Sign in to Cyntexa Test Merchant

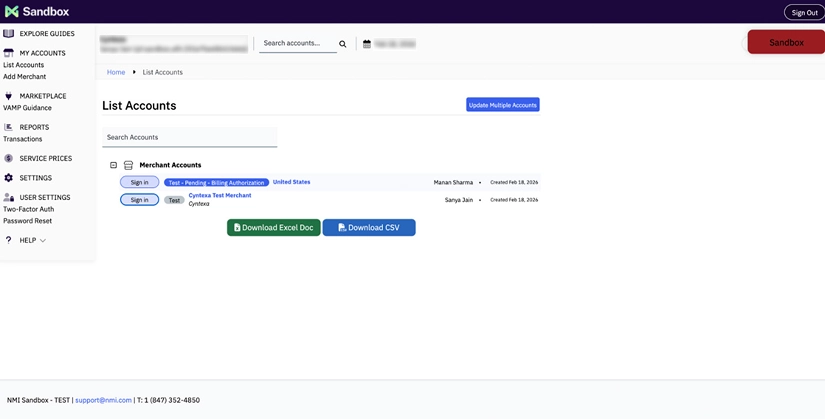(x=139, y=200)
